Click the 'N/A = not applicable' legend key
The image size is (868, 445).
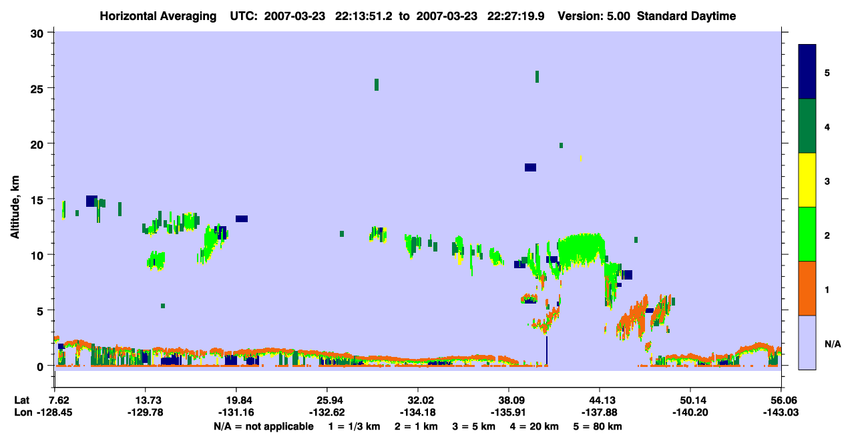click(263, 426)
